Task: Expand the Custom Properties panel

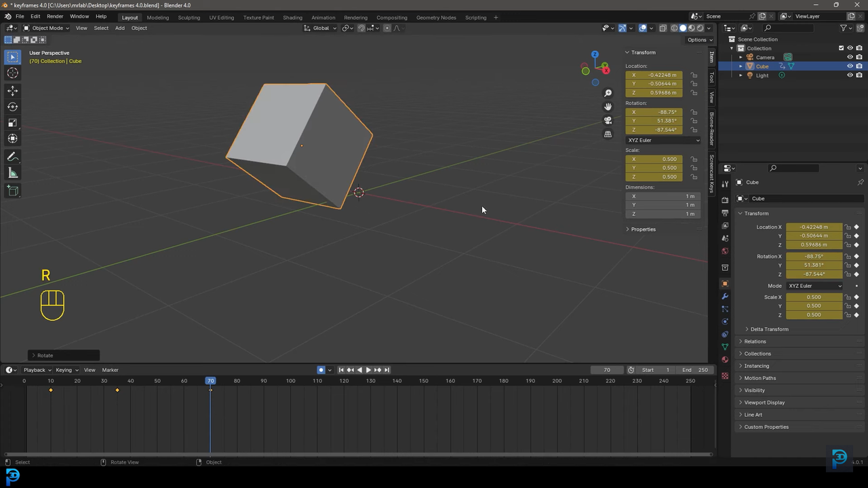Action: 766,427
